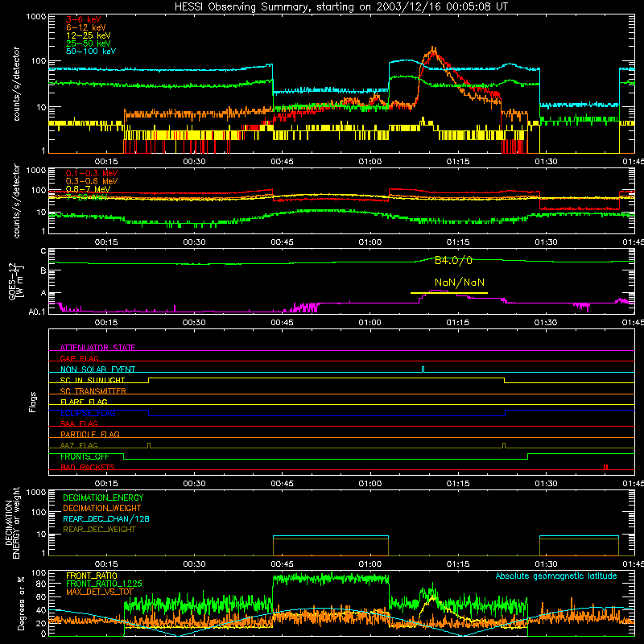Click the A47_FLAG flag label
The height and width of the screenshot is (644, 644).
[x=79, y=445]
